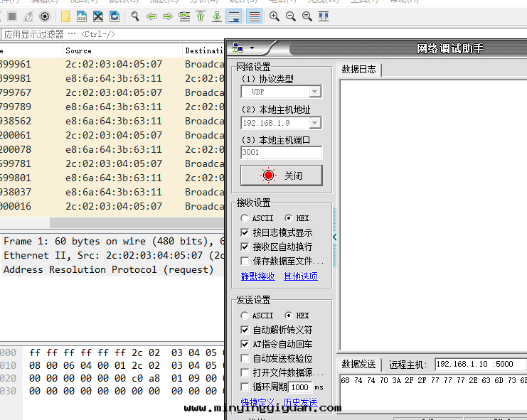Click the find packet magnifier icon

[134, 16]
